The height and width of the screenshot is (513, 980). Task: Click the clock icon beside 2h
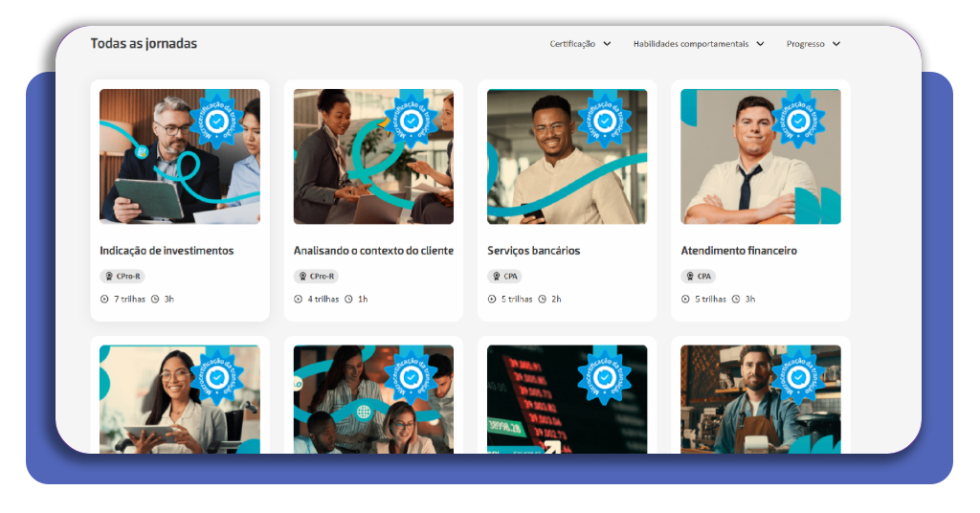coord(543,300)
